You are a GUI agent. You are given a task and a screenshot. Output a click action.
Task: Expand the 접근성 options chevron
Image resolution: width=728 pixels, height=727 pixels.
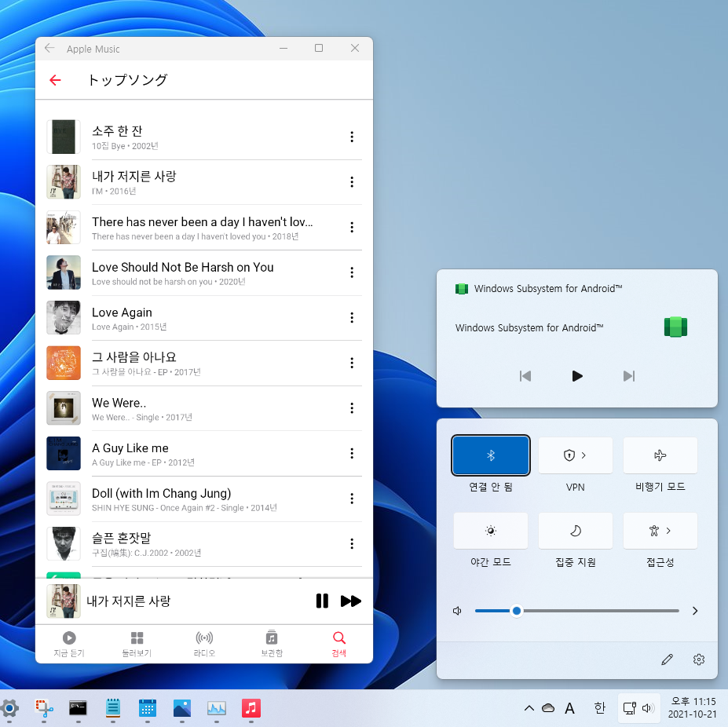tap(668, 531)
